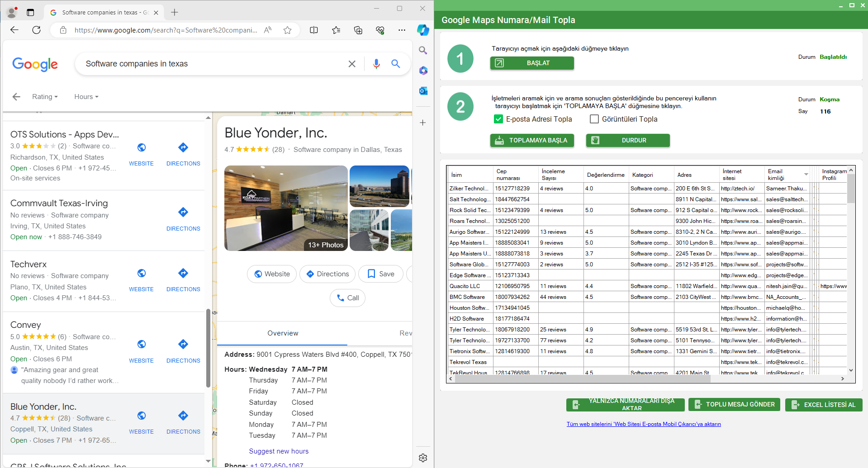Check the Görüntüleri Topla checkbox

pyautogui.click(x=594, y=119)
